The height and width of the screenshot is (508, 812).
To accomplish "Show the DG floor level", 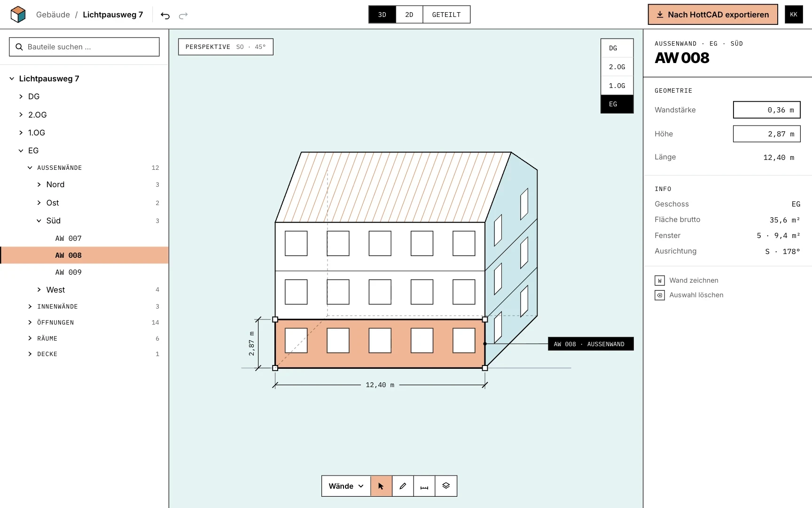I will (617, 48).
